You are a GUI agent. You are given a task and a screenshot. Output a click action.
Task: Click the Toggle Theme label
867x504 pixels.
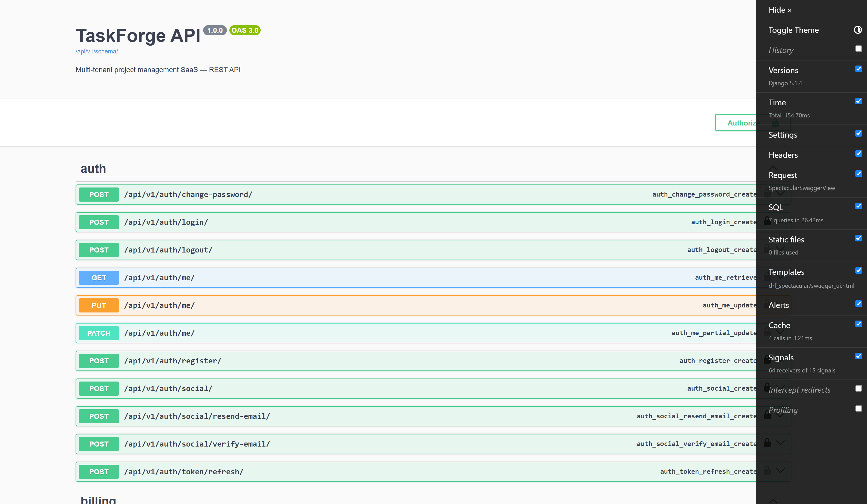pyautogui.click(x=793, y=30)
